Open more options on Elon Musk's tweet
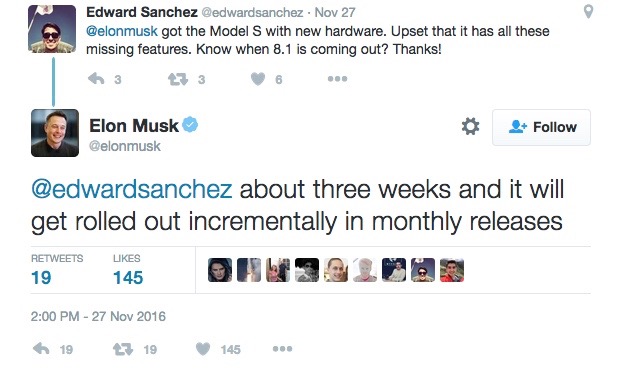Image resolution: width=625 pixels, height=383 pixels. pos(282,349)
